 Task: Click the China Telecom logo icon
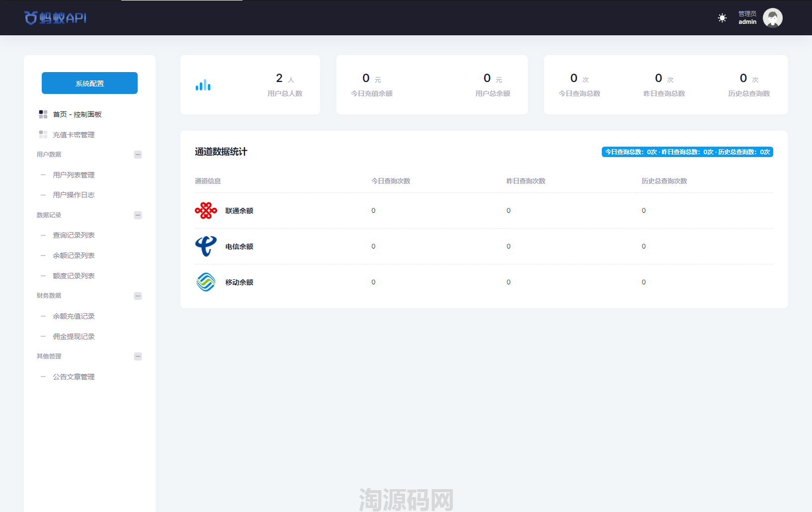(206, 247)
